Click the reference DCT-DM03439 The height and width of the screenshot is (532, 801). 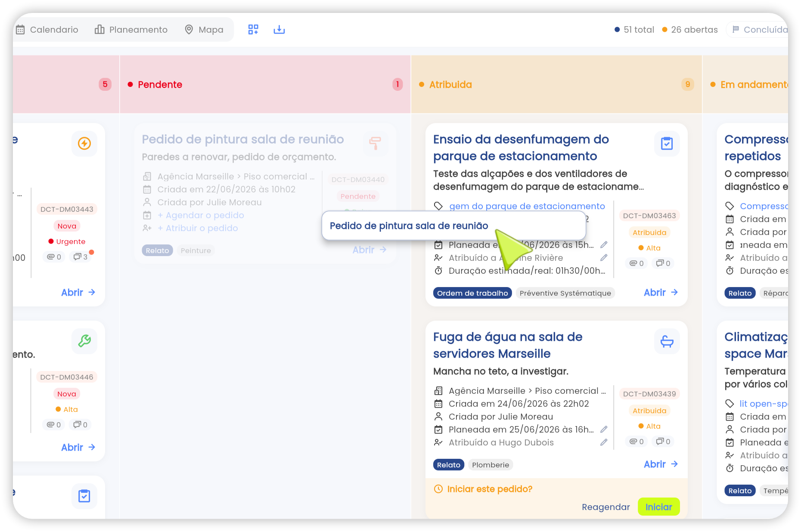[x=649, y=394]
